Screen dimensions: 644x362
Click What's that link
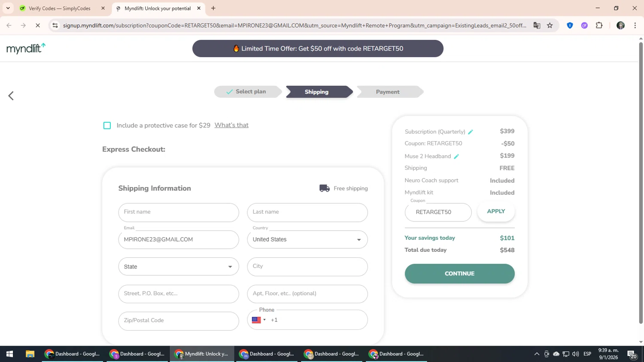(231, 125)
